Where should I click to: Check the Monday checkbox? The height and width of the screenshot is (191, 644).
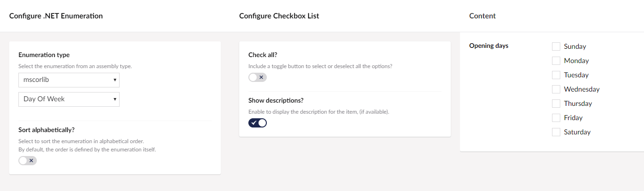556,61
